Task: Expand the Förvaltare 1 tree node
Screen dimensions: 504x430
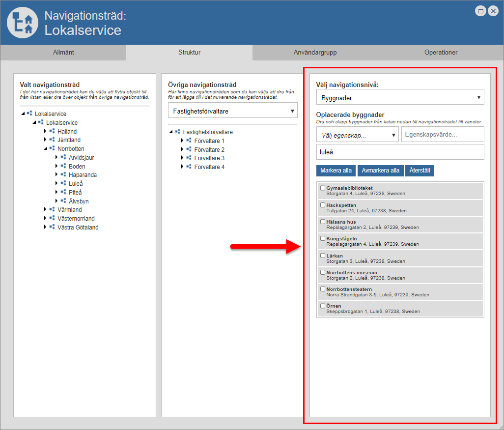Action: point(182,141)
